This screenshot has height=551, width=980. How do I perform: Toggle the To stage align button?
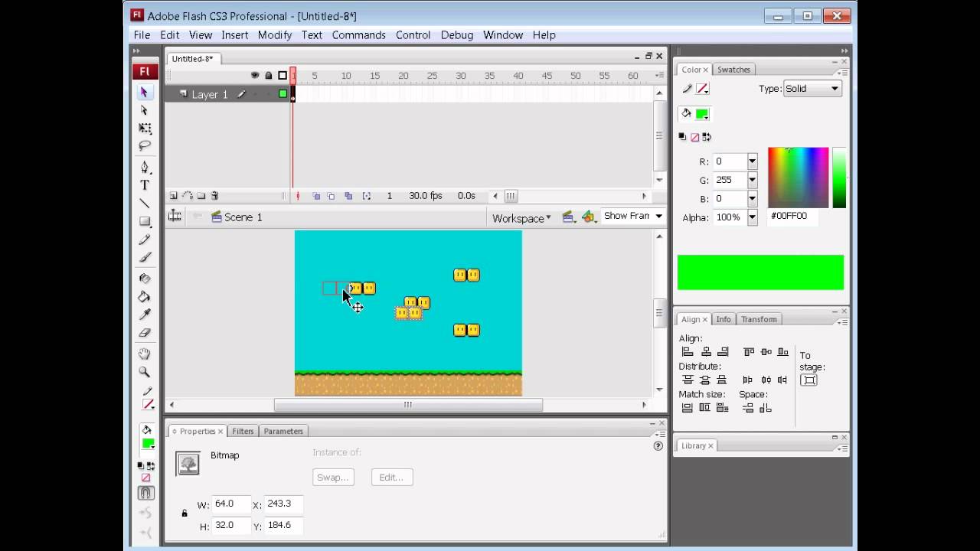(808, 380)
